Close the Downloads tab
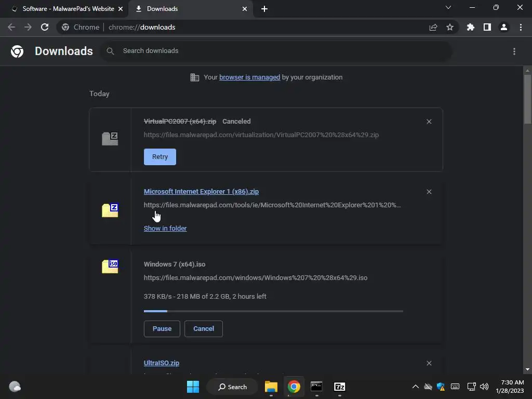532x399 pixels. (245, 9)
